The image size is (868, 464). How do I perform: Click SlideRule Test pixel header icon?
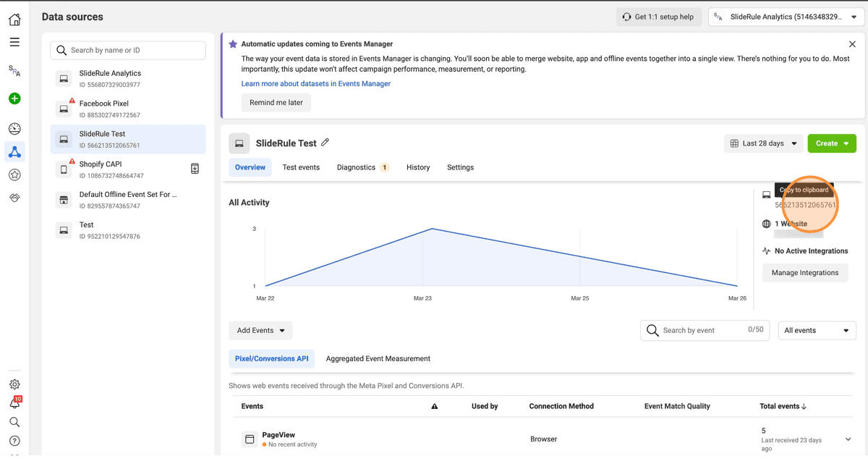point(239,143)
